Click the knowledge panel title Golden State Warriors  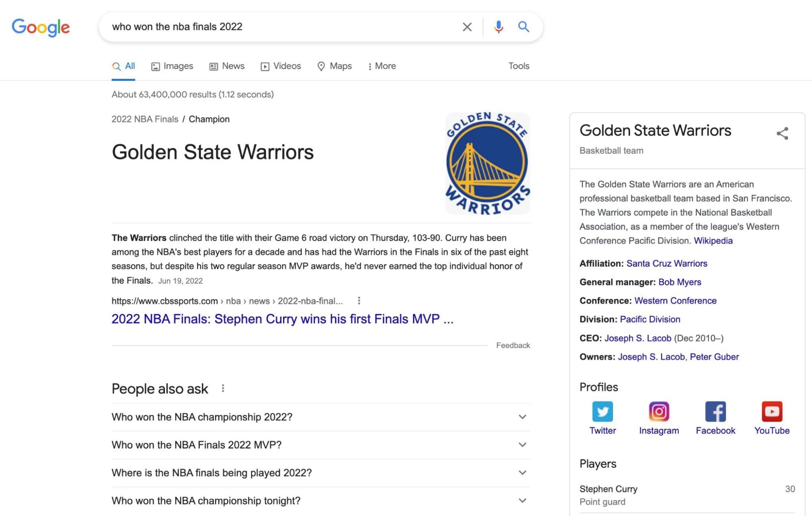(x=655, y=131)
